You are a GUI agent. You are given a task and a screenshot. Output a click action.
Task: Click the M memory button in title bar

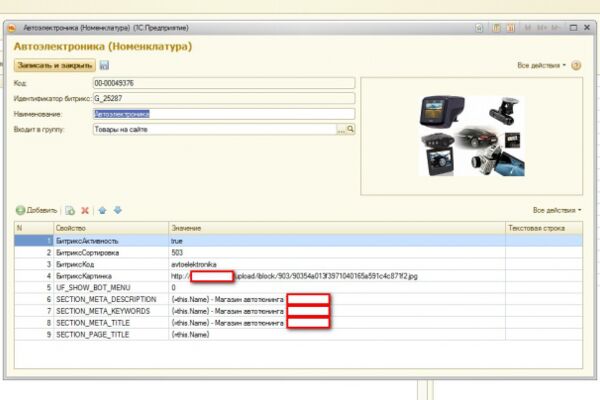click(x=528, y=28)
